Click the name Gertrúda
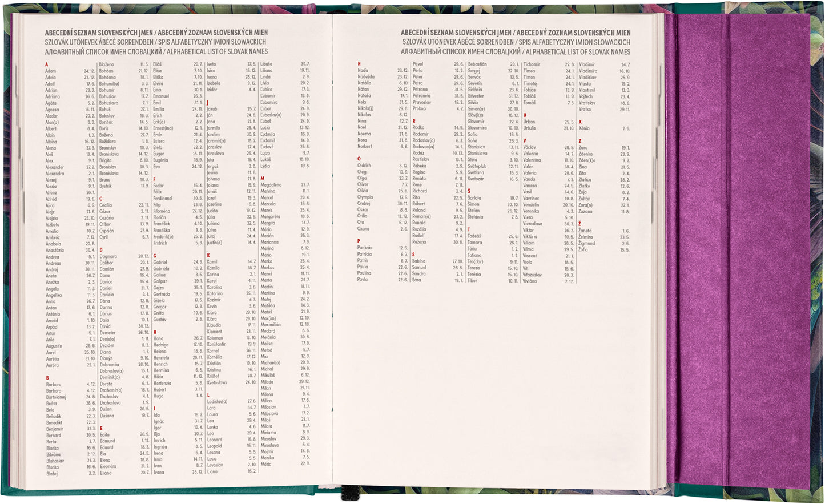Screen dimensions: 825x504 pos(162,293)
